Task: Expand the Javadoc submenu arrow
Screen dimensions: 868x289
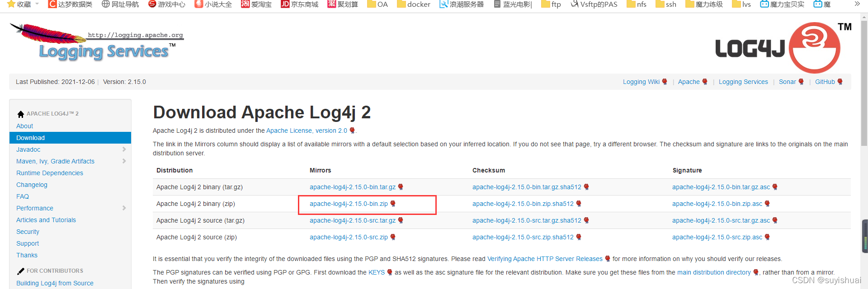Action: tap(124, 149)
